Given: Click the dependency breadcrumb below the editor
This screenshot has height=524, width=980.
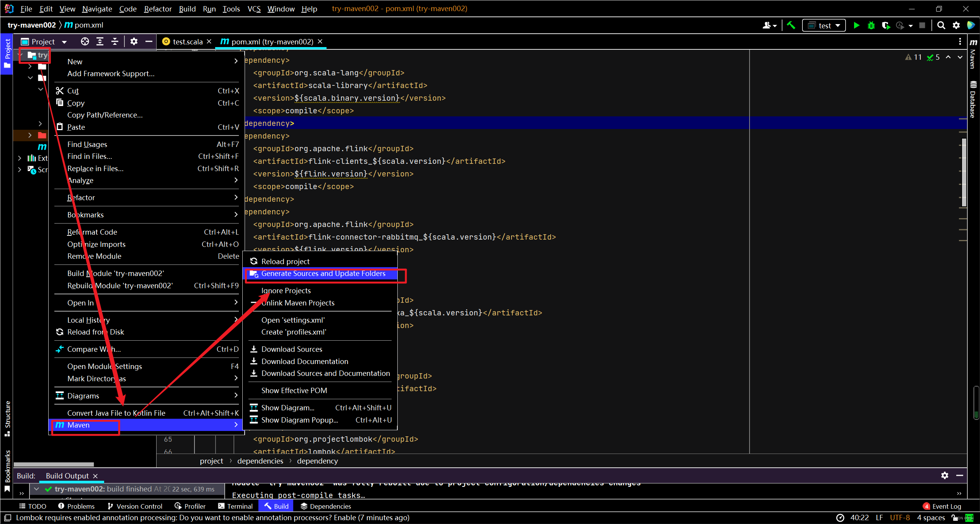Looking at the screenshot, I should 317,461.
